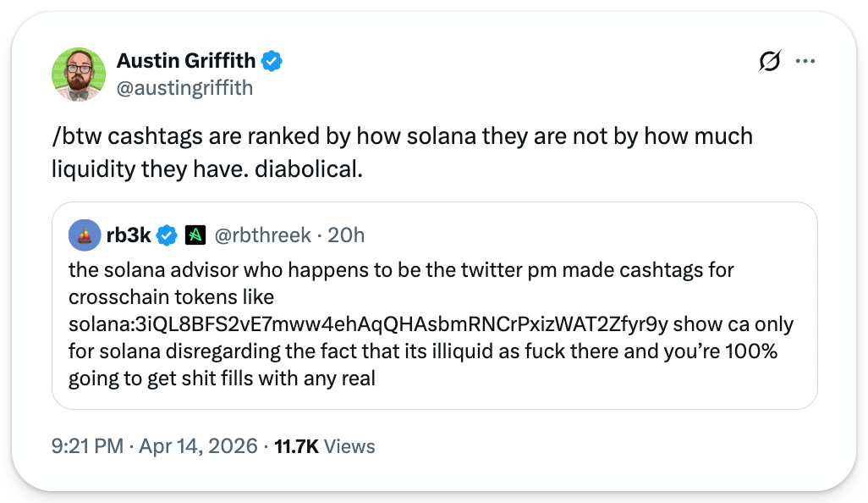Open the @austingriffith handle link
Viewport: 868px width, 503px height.
pyautogui.click(x=184, y=88)
